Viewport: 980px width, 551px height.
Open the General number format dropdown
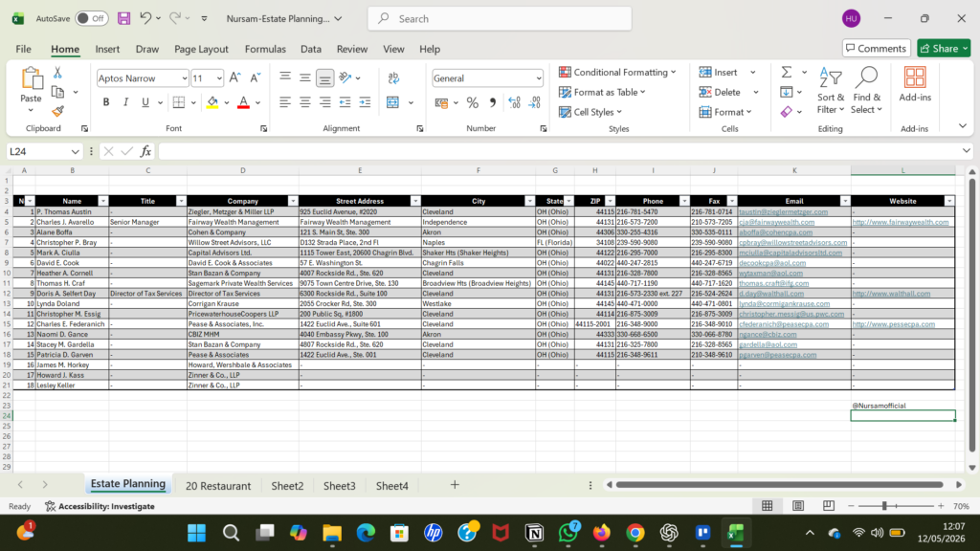point(538,78)
